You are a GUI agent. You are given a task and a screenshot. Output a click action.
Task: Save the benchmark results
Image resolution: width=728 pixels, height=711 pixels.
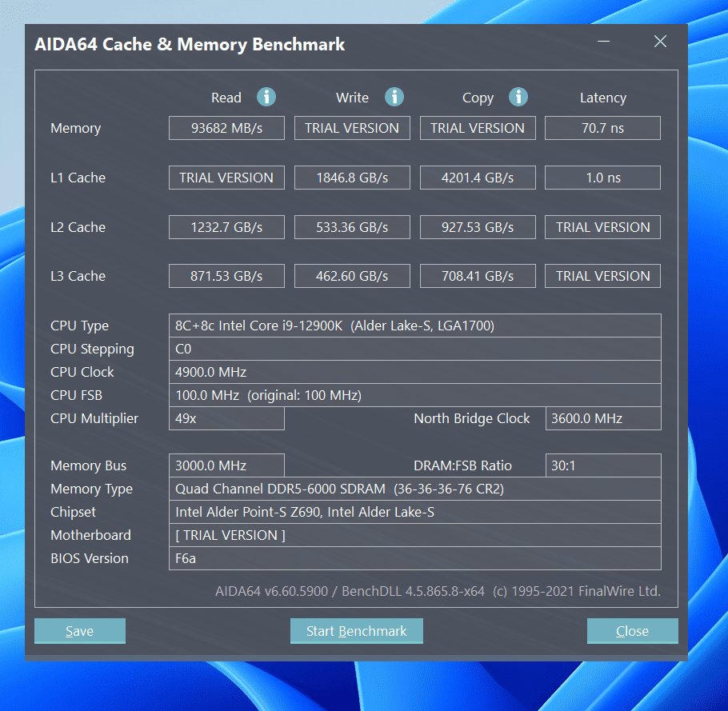(80, 631)
